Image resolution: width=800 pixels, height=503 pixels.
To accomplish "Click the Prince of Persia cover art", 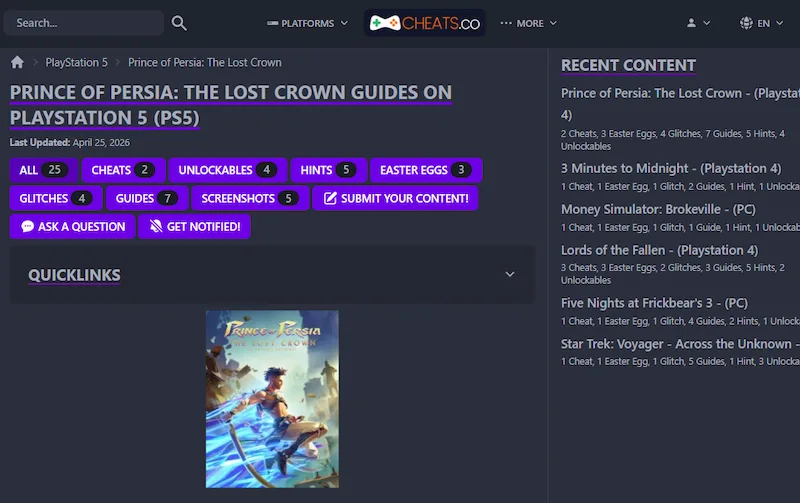I will click(x=272, y=399).
